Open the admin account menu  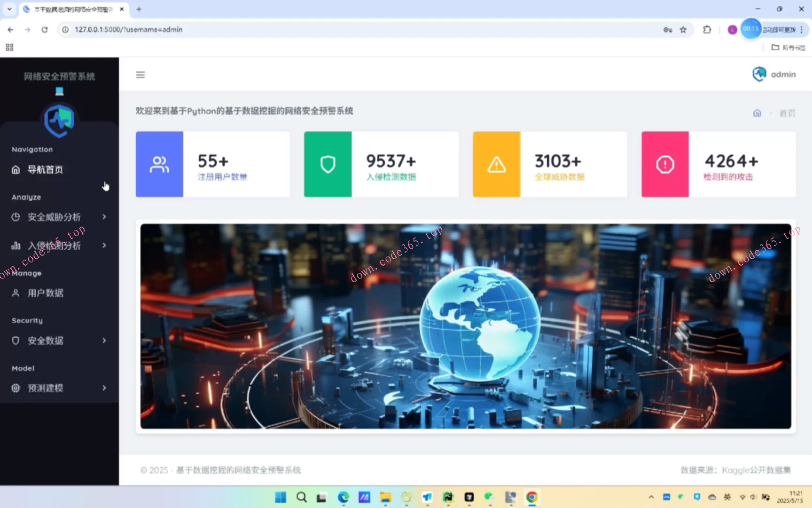[773, 74]
